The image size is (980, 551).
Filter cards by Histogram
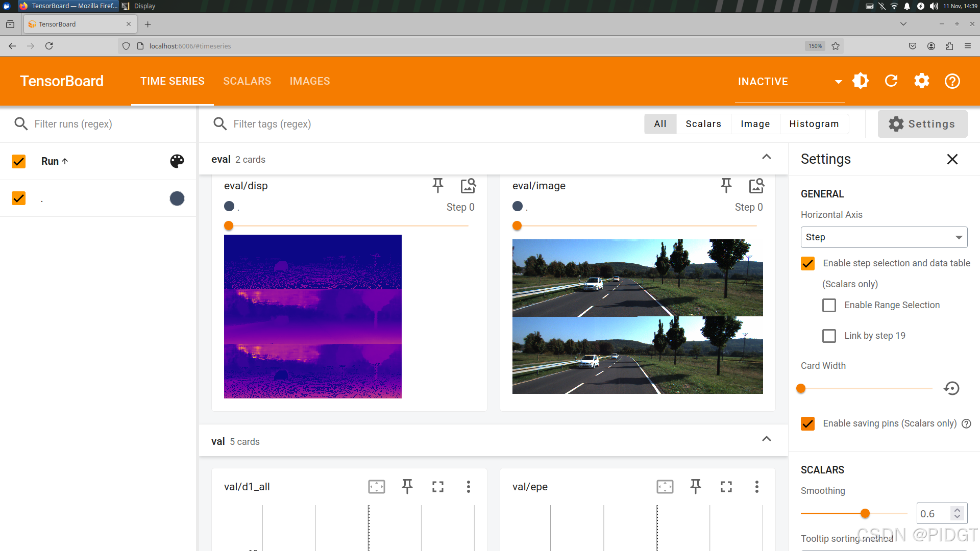click(814, 124)
